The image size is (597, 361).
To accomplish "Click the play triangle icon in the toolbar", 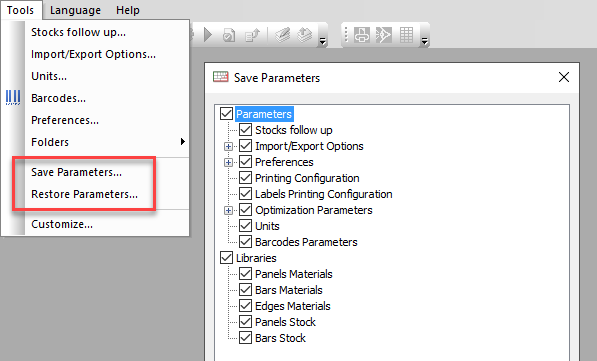I will tap(208, 35).
